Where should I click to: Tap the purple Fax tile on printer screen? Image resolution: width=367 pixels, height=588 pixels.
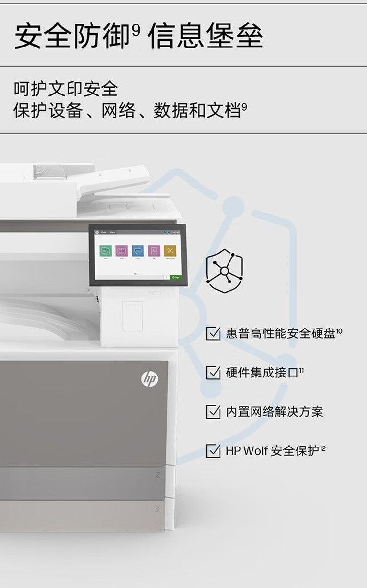(154, 251)
